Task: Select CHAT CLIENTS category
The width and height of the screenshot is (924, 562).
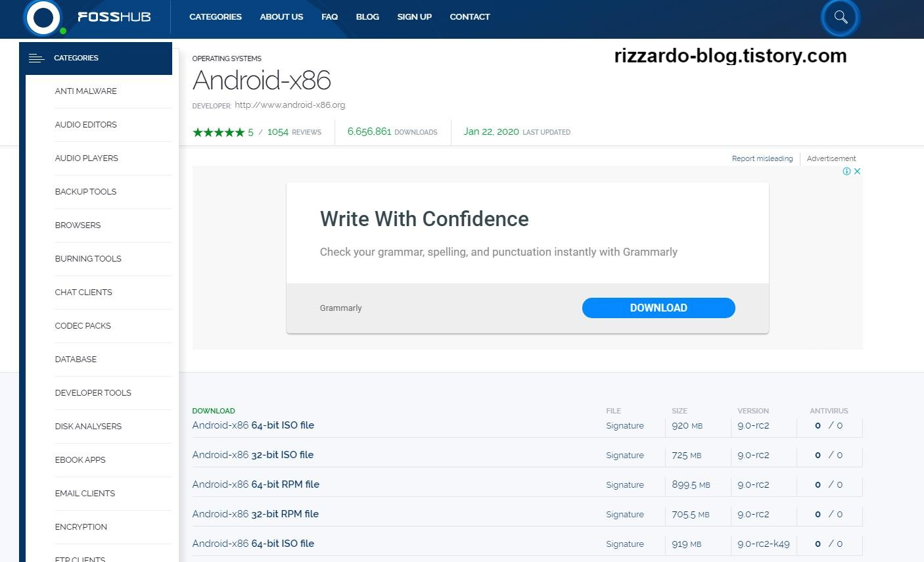Action: (83, 293)
